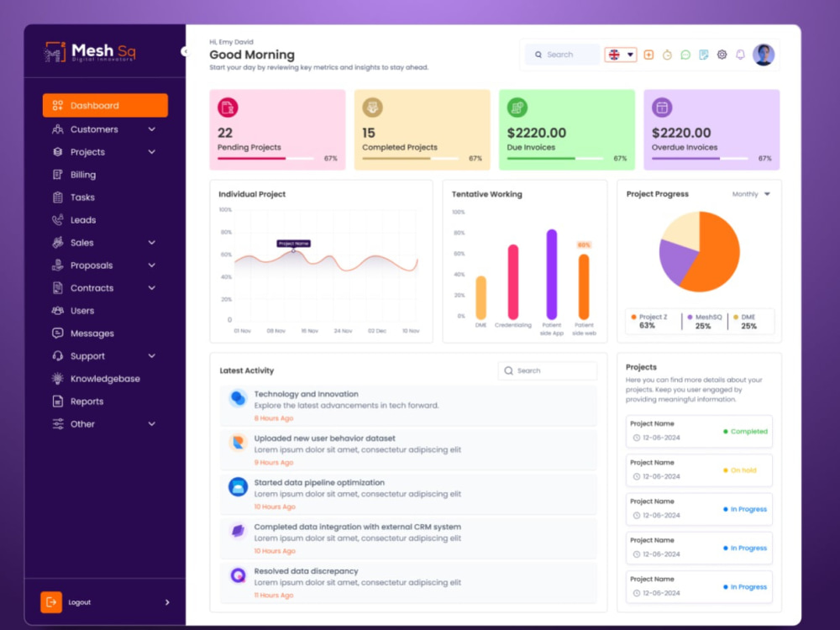Click the Users group icon
This screenshot has width=840, height=630.
[57, 311]
